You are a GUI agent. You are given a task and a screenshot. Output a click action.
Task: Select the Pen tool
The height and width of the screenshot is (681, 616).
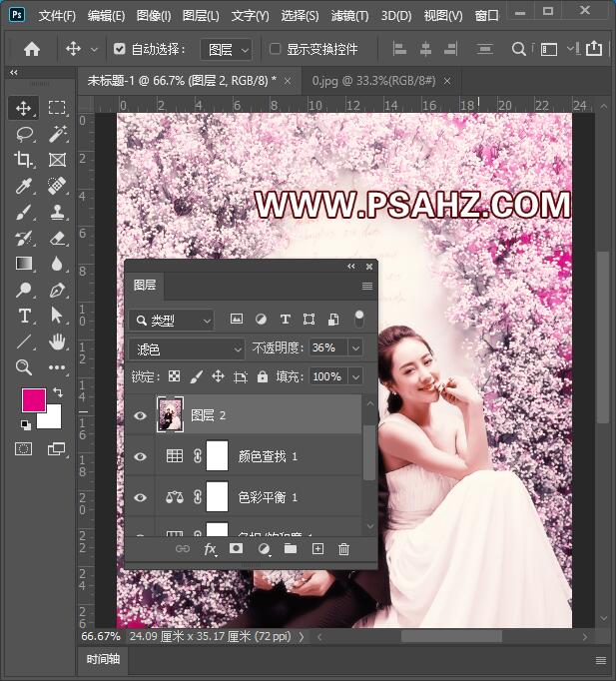pyautogui.click(x=57, y=290)
